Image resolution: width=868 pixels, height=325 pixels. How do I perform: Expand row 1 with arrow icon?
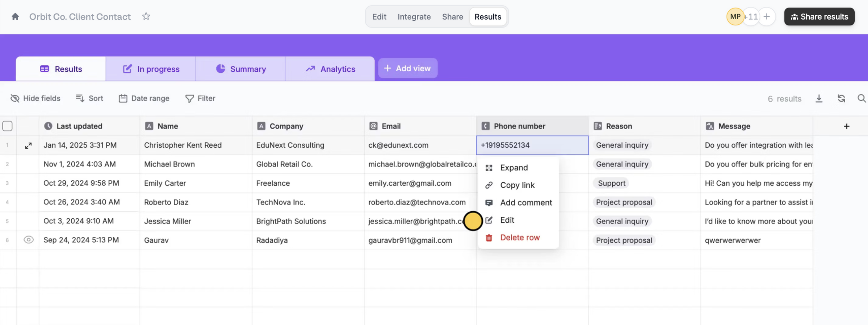tap(28, 145)
